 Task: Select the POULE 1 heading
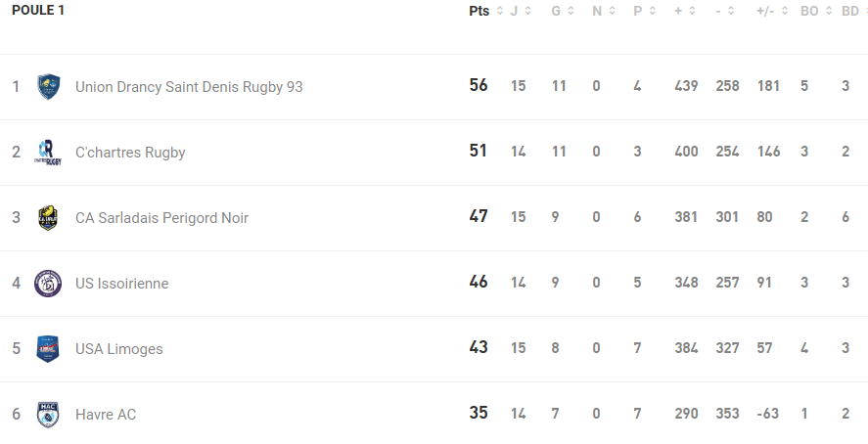[38, 11]
